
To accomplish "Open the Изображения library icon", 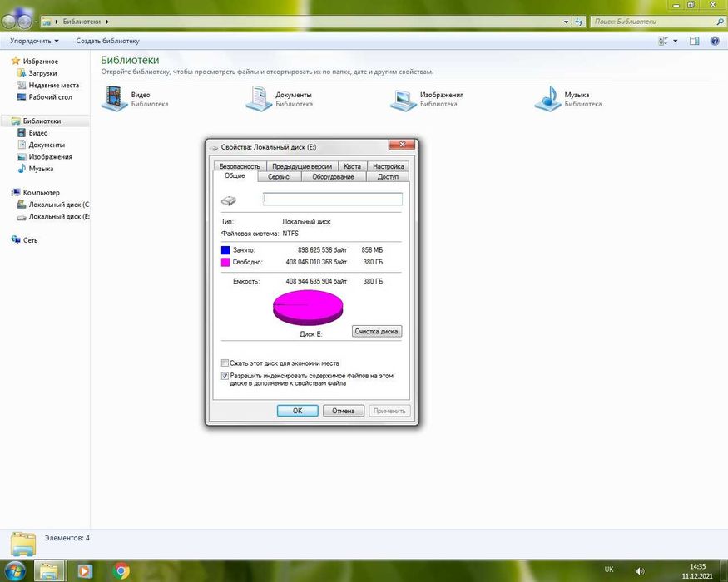I will tap(403, 99).
